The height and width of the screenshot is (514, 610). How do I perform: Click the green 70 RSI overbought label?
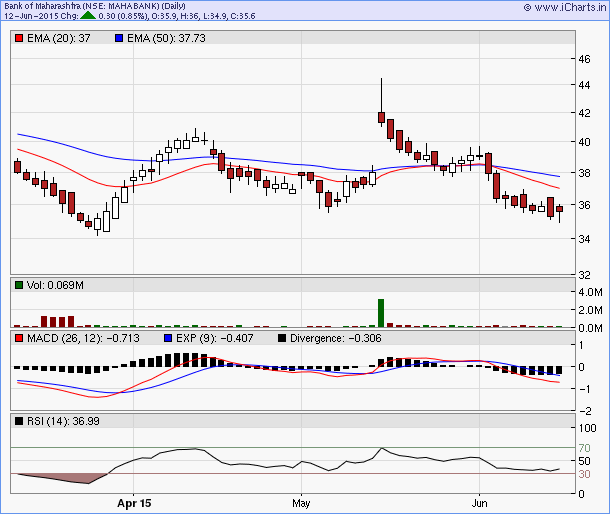pos(584,448)
